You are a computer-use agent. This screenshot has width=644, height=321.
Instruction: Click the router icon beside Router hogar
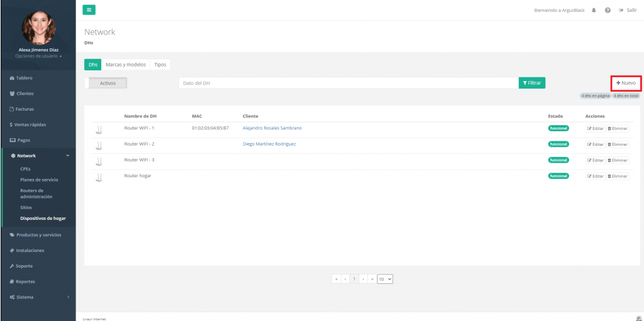point(98,178)
